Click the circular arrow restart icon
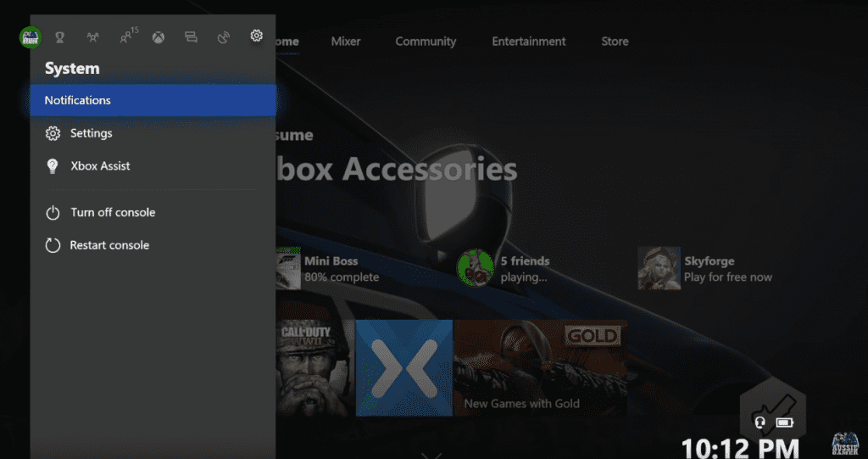Screen dimensions: 868x459 click(53, 245)
